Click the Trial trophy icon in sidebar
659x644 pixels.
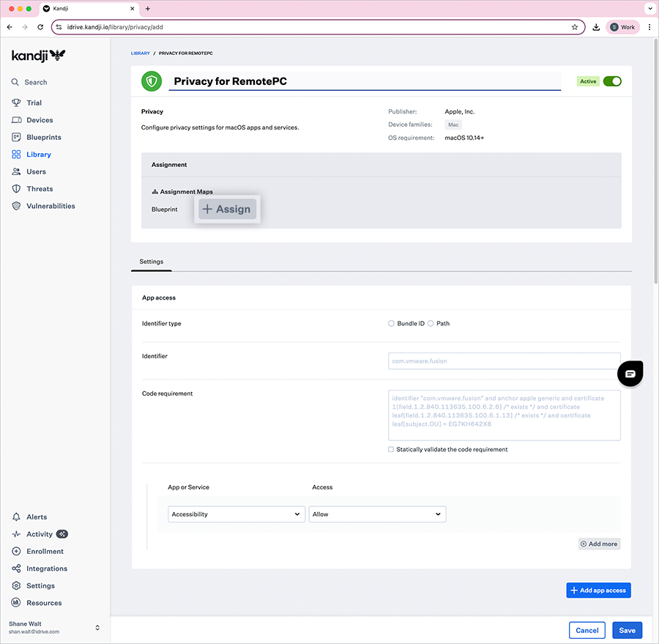pyautogui.click(x=16, y=103)
